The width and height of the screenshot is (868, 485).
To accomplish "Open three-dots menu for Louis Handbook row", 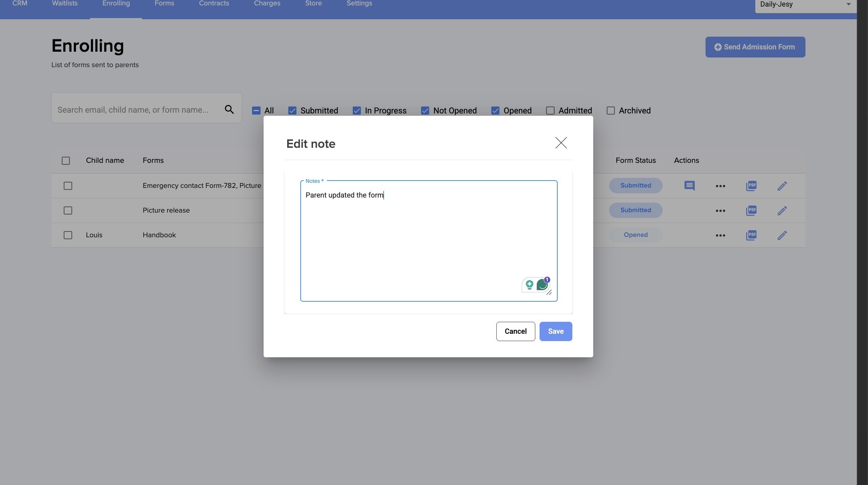I will [720, 235].
